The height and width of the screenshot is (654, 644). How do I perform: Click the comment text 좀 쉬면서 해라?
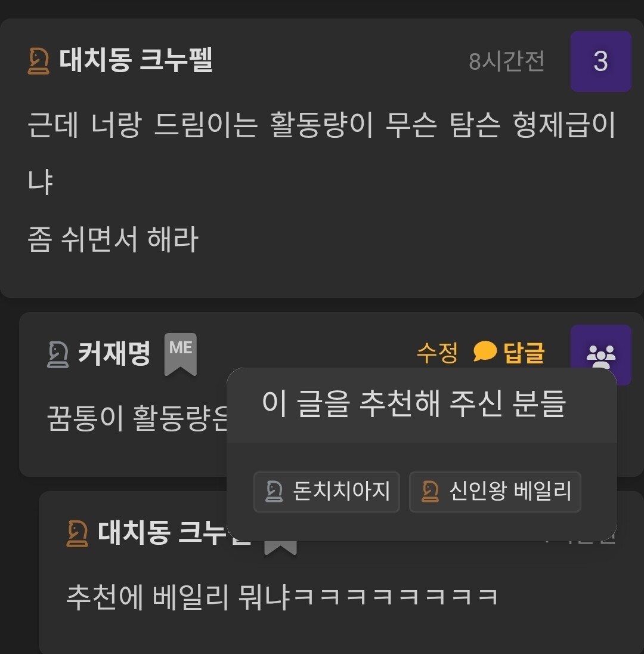click(x=113, y=239)
